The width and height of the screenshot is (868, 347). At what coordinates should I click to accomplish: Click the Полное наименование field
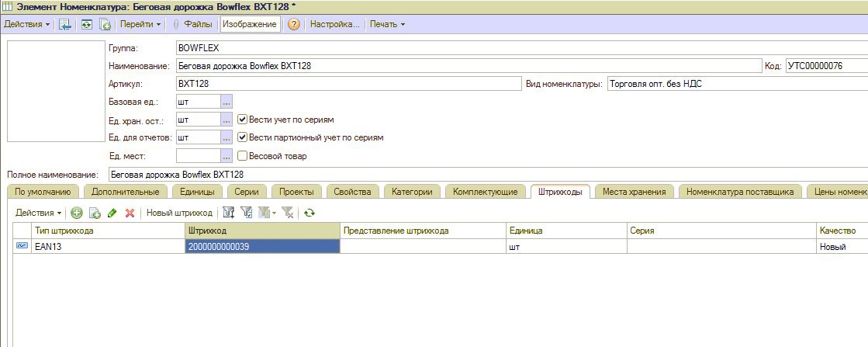click(x=488, y=174)
